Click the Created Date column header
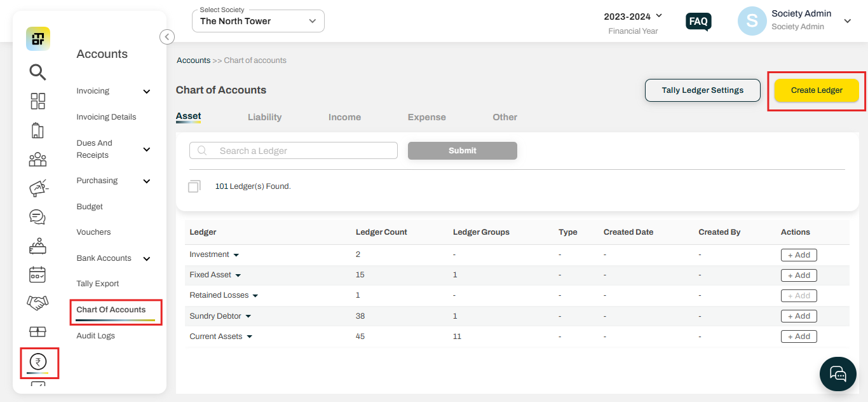 (628, 232)
